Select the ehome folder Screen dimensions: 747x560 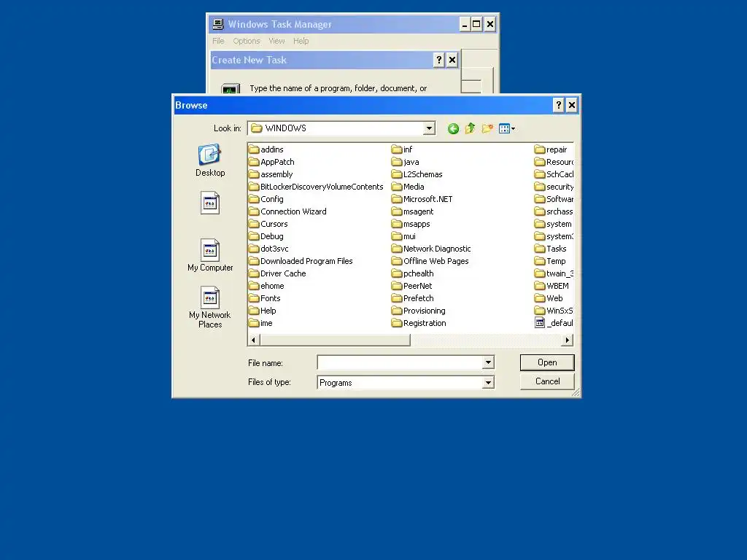(x=266, y=286)
